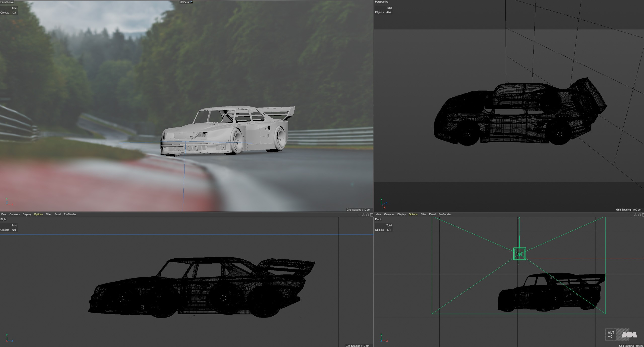The width and height of the screenshot is (644, 347).
Task: Click the Right viewport name label
Action: point(4,219)
